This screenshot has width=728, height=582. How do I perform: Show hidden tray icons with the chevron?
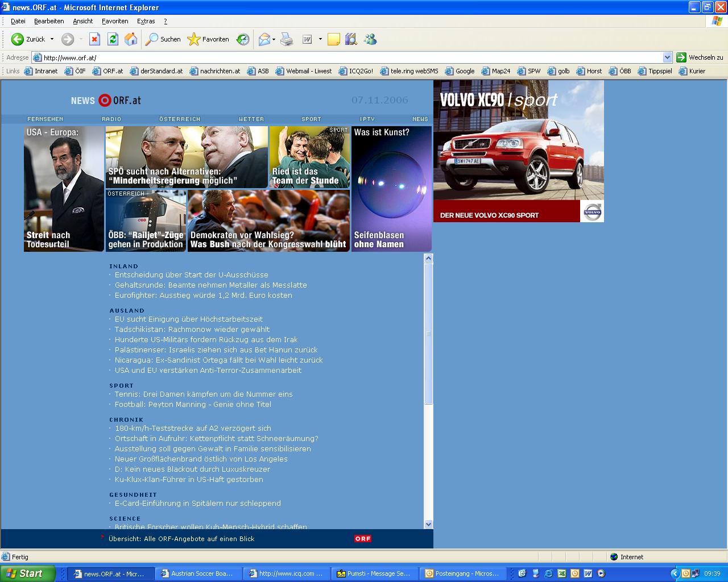click(675, 573)
